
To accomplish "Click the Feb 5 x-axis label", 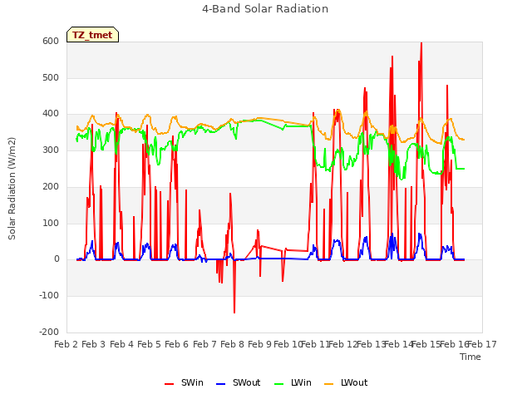I will (149, 344).
